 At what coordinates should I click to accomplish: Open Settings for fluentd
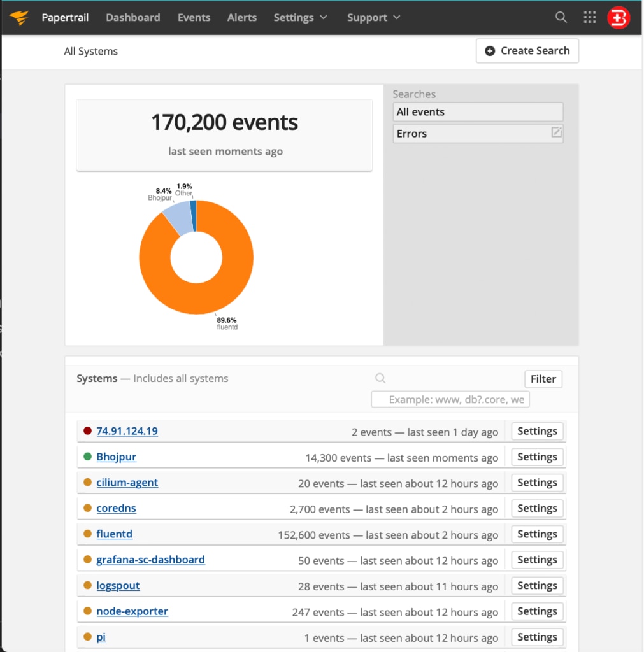[x=537, y=534]
